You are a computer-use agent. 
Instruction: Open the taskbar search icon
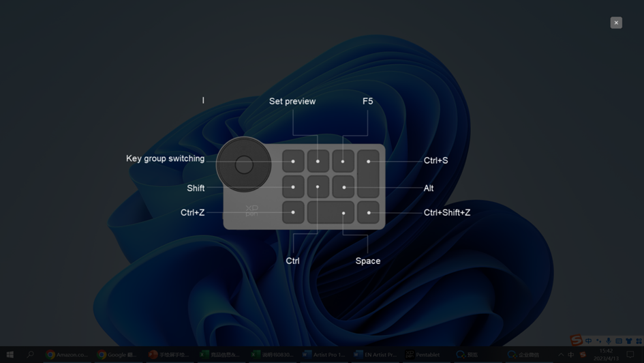pos(30,355)
